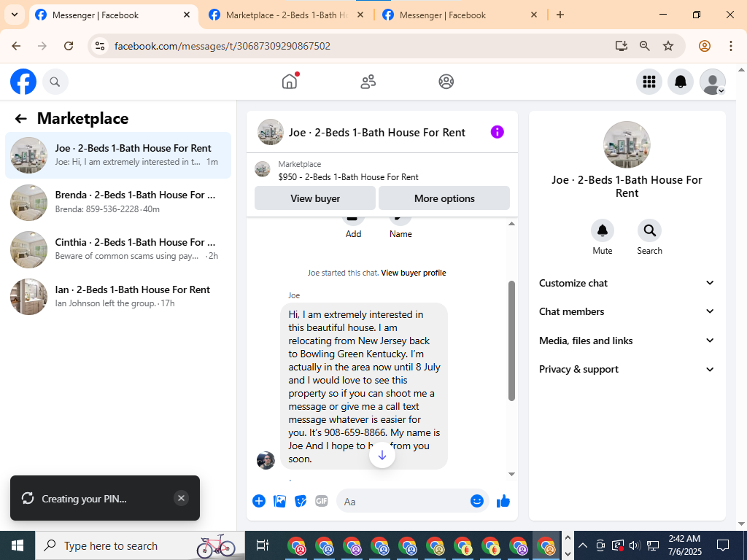Screen dimensions: 747x560
Task: Open Chrome profile icon
Action: [x=705, y=46]
